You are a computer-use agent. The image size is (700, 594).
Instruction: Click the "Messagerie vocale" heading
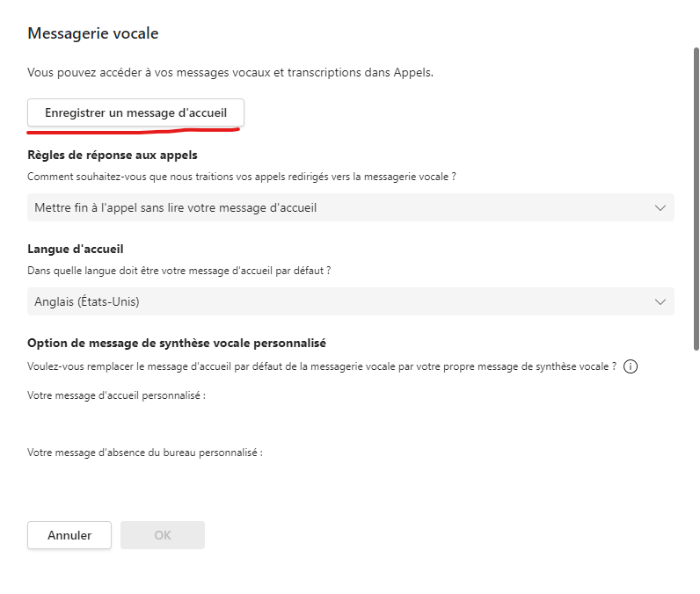[x=92, y=33]
